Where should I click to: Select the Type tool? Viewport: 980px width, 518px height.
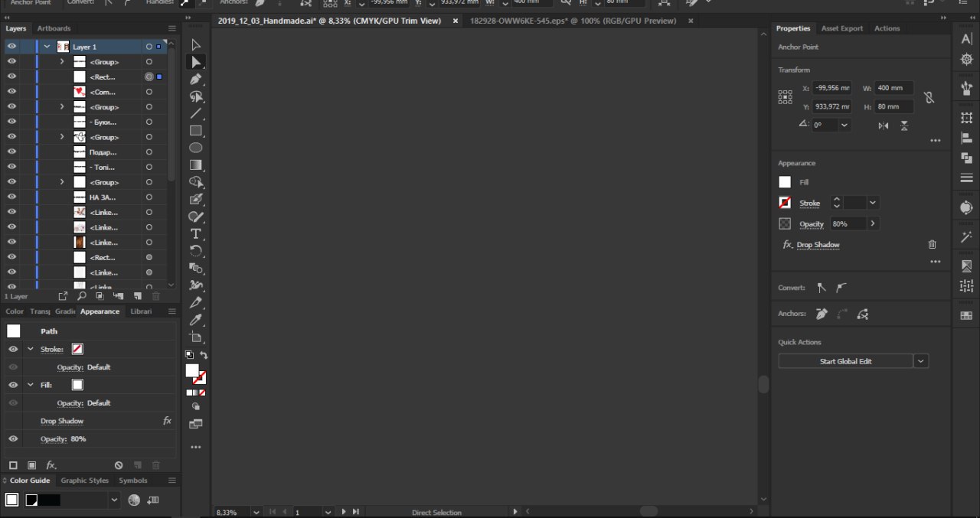(196, 233)
